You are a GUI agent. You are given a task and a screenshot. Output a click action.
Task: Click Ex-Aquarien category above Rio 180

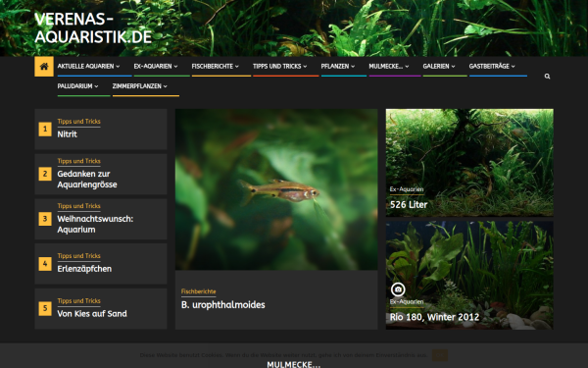[407, 302]
